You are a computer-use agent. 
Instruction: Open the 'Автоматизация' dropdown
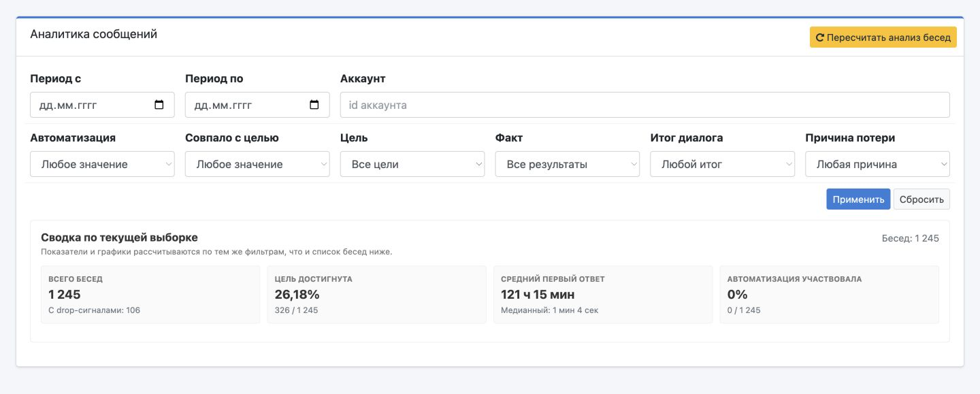tap(103, 164)
